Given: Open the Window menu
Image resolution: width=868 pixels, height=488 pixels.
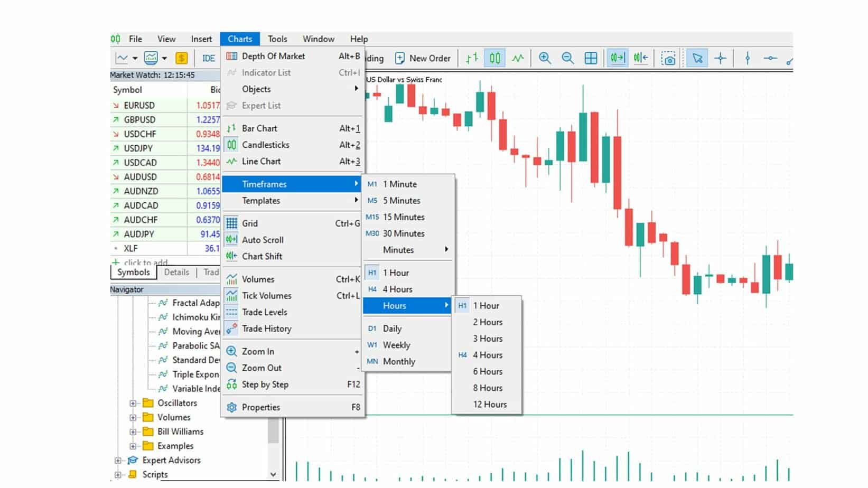Looking at the screenshot, I should pos(318,39).
